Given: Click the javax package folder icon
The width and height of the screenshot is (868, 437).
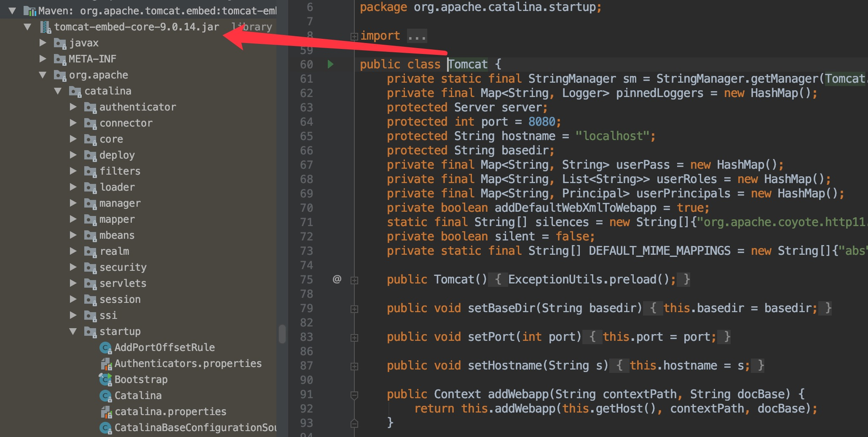Looking at the screenshot, I should coord(60,43).
